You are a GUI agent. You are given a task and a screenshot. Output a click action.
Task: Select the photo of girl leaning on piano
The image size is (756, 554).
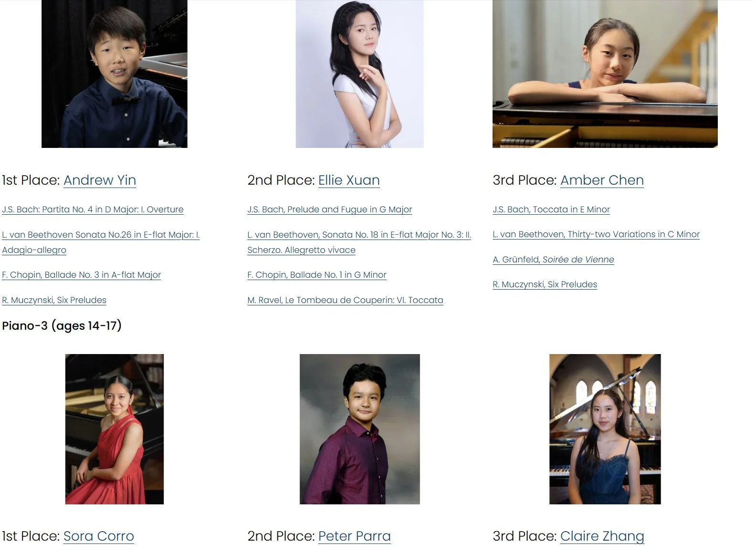(x=605, y=74)
